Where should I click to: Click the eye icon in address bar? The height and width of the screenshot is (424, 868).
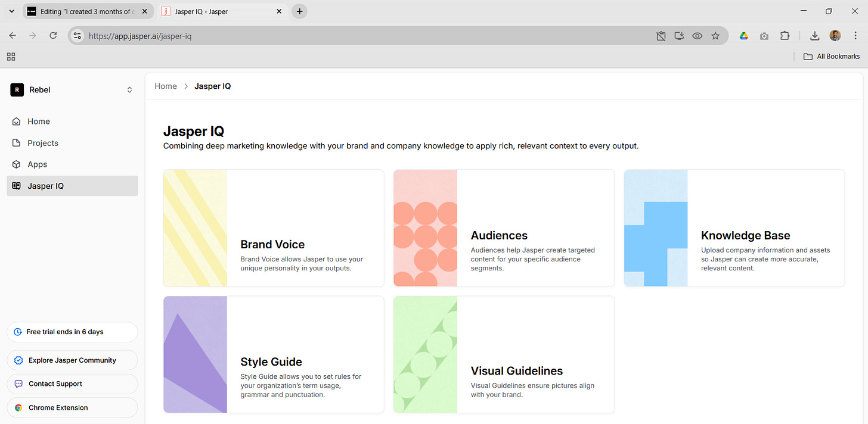(x=697, y=36)
